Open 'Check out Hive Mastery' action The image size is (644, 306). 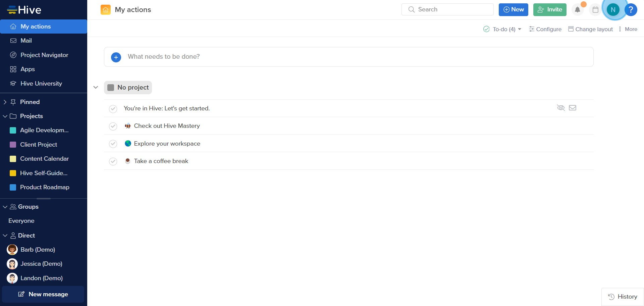point(167,126)
